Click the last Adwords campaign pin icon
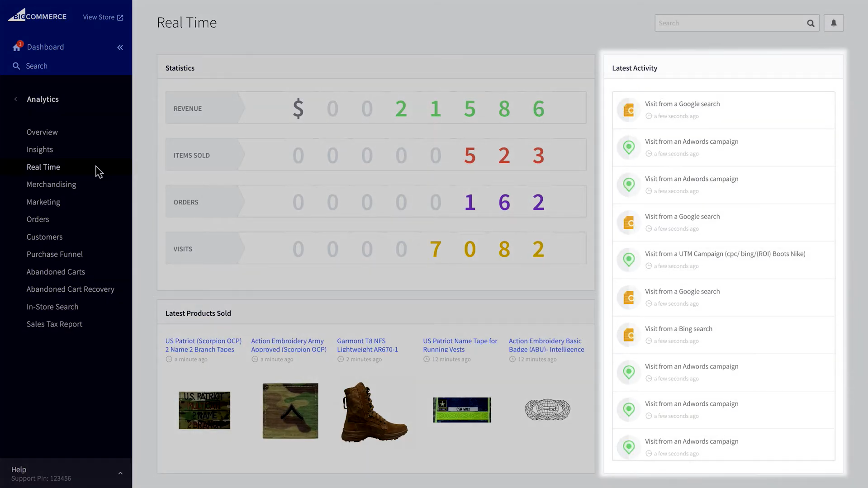This screenshot has width=868, height=488. (629, 447)
